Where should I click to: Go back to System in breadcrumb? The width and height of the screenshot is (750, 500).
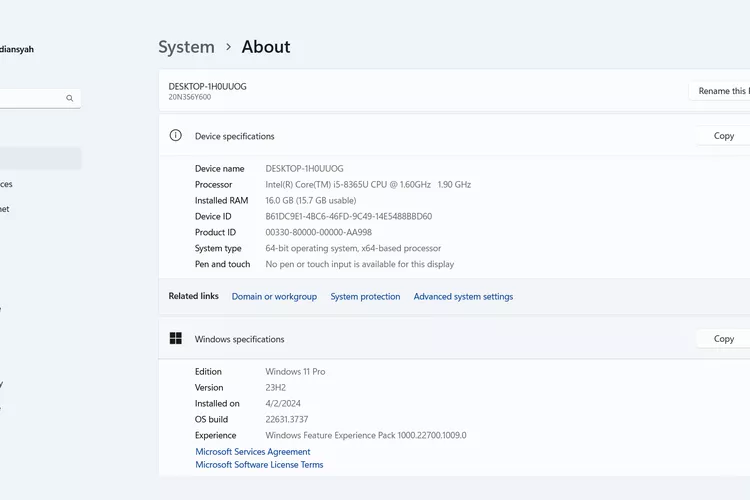coord(187,47)
